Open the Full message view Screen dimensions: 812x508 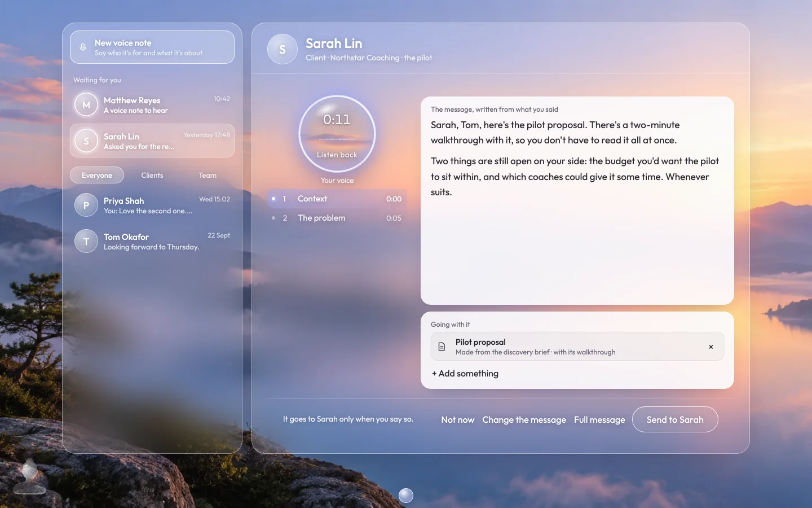599,419
